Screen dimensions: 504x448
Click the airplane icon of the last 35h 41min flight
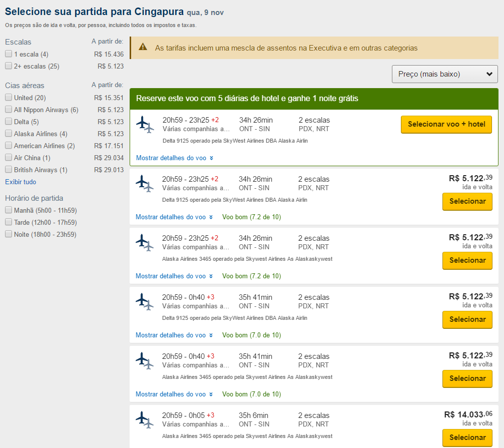pos(145,361)
